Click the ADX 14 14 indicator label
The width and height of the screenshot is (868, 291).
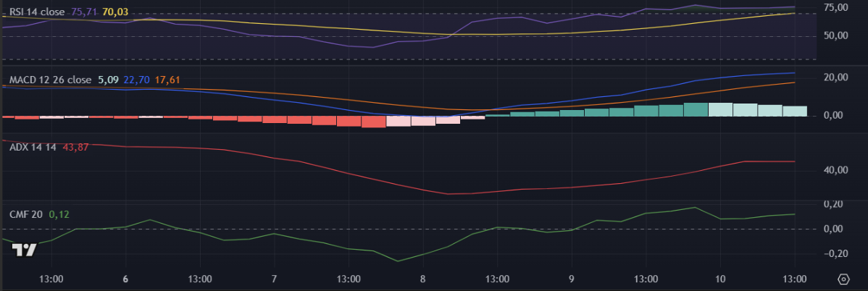(x=33, y=147)
